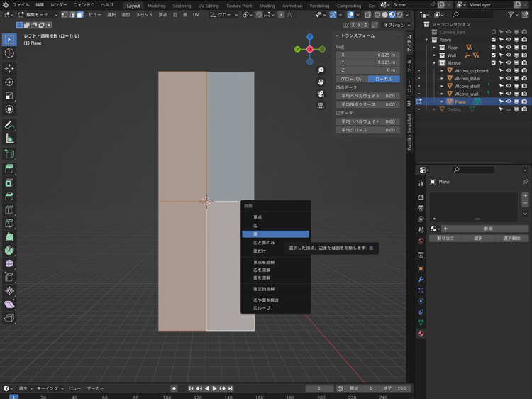Image resolution: width=532 pixels, height=399 pixels.
Task: Hide the Alcove_Pillar object with eye icon
Action: point(509,79)
